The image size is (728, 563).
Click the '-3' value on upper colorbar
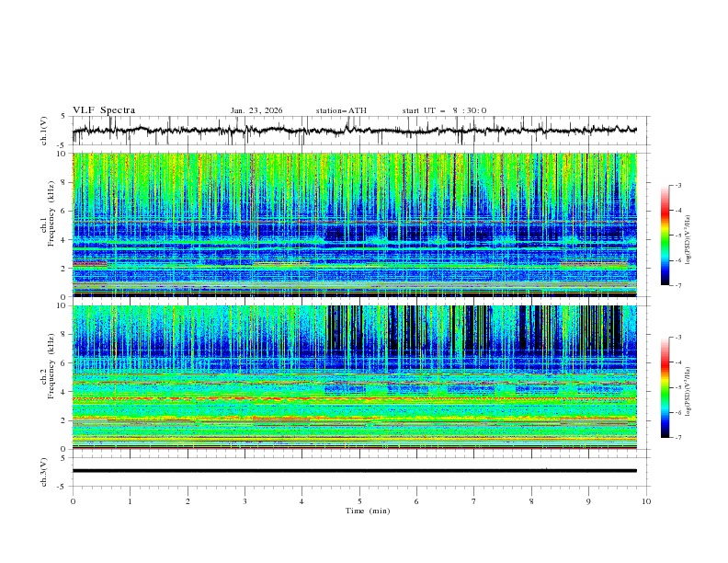[x=677, y=185]
